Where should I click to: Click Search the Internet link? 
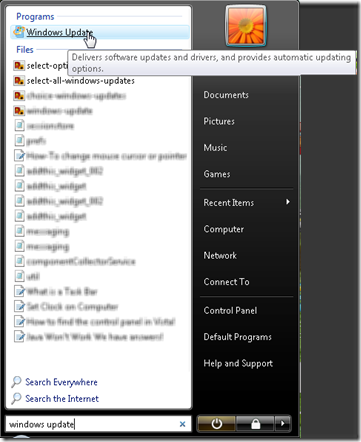click(62, 399)
